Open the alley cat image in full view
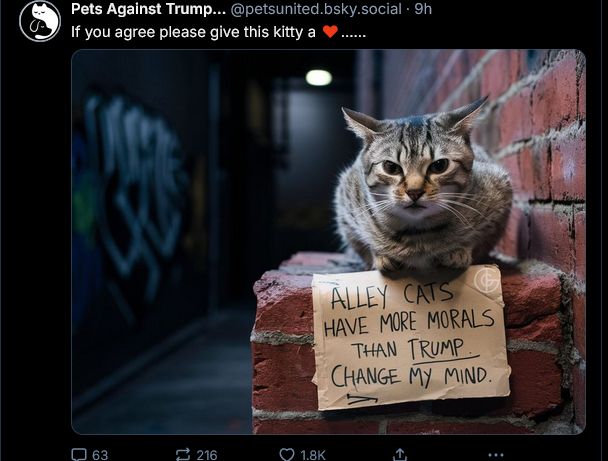 click(x=328, y=242)
